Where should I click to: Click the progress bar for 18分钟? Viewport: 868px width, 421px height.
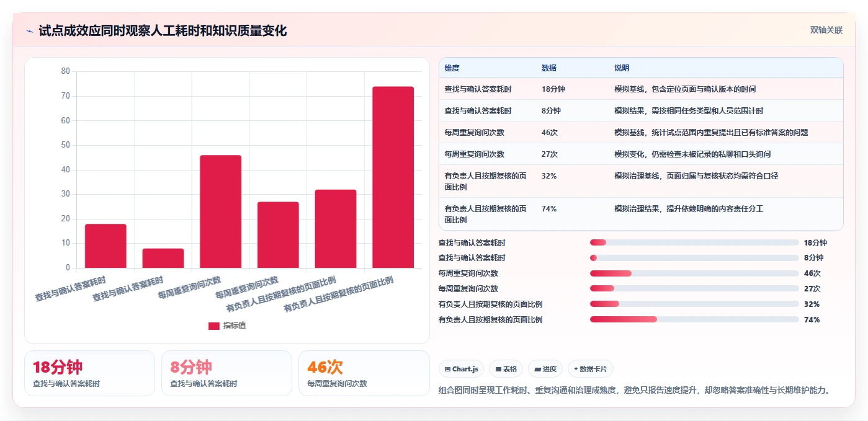coord(694,242)
